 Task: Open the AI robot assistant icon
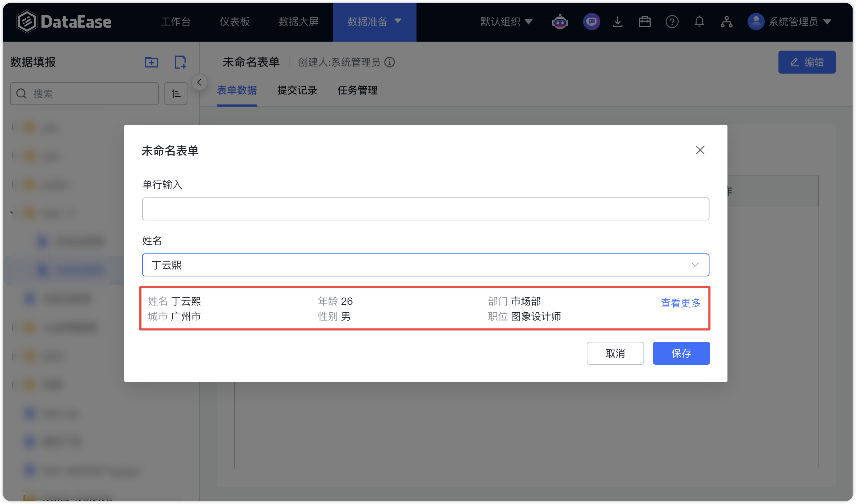560,22
